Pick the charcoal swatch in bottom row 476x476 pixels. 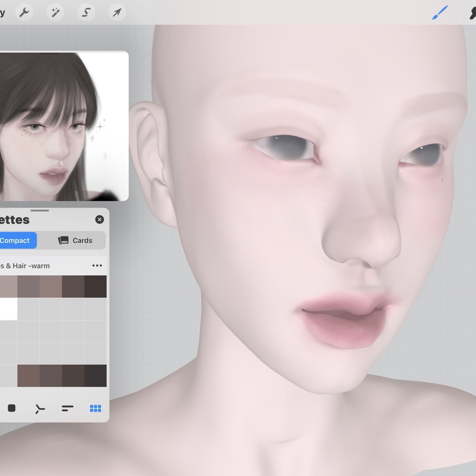pos(96,376)
